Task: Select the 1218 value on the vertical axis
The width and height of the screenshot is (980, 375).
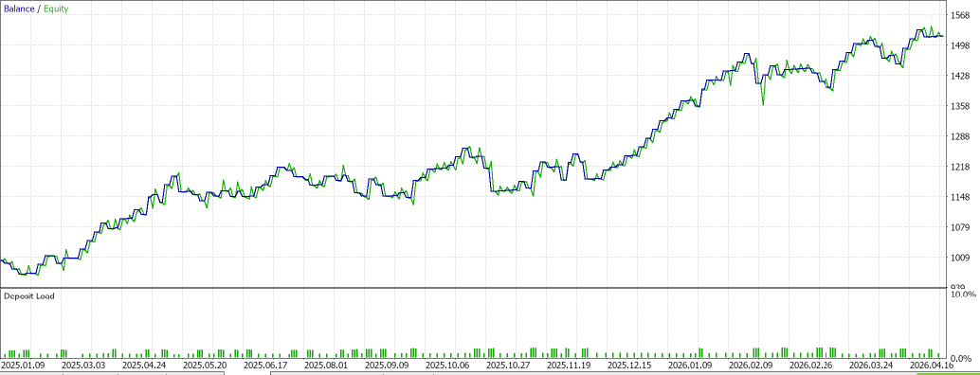Action: coord(961,168)
